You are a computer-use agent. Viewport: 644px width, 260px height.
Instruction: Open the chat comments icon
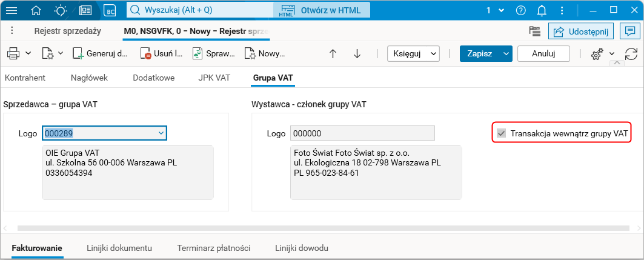[629, 32]
